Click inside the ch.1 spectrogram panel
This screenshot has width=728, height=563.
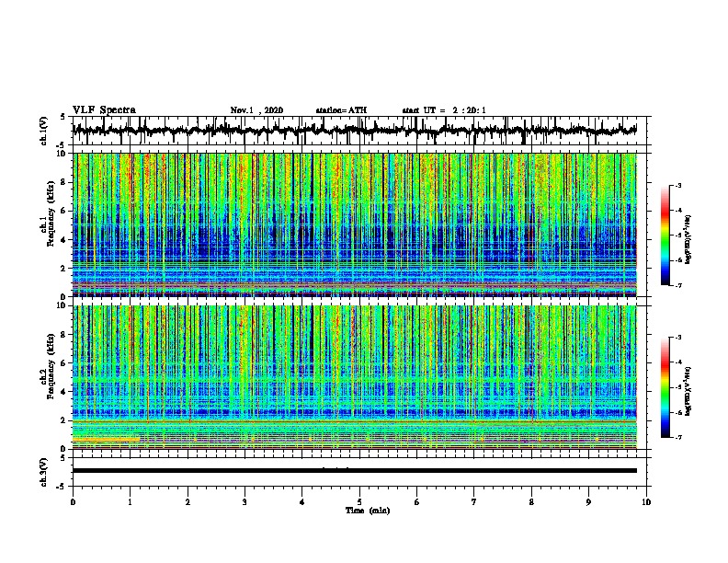click(x=355, y=224)
